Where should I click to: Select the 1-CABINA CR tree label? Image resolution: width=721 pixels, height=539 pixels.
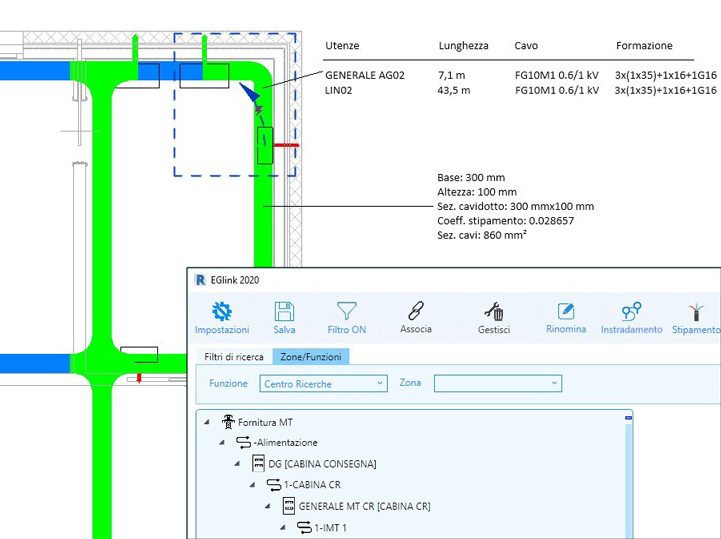[x=312, y=485]
